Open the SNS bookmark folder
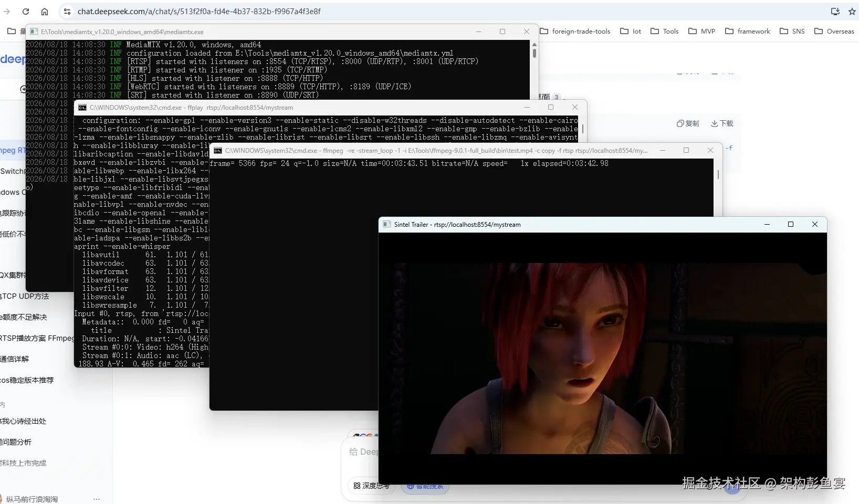 coord(792,31)
